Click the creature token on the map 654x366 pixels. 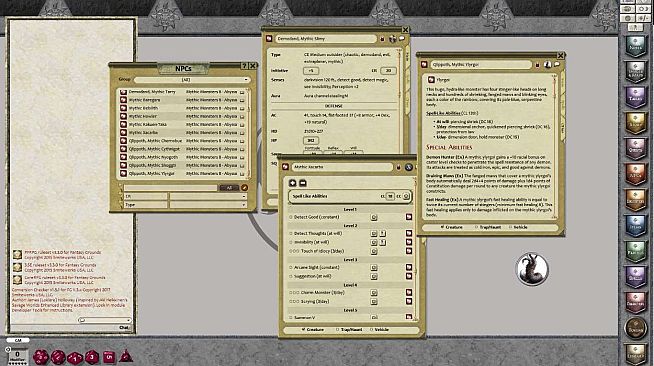(x=532, y=269)
